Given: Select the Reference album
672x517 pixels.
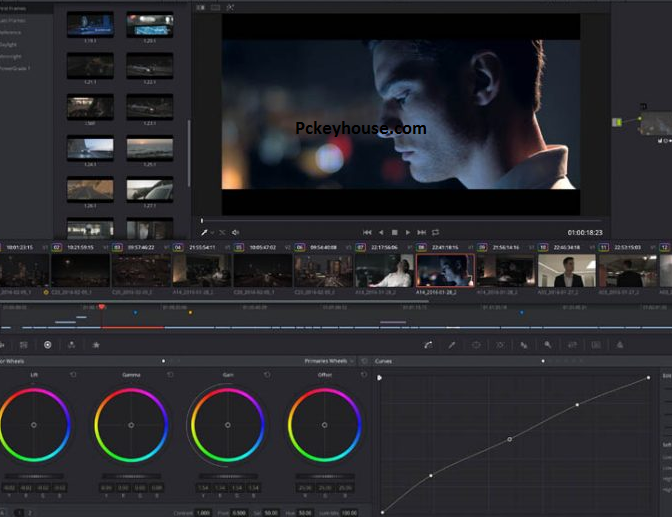Looking at the screenshot, I should [x=11, y=32].
